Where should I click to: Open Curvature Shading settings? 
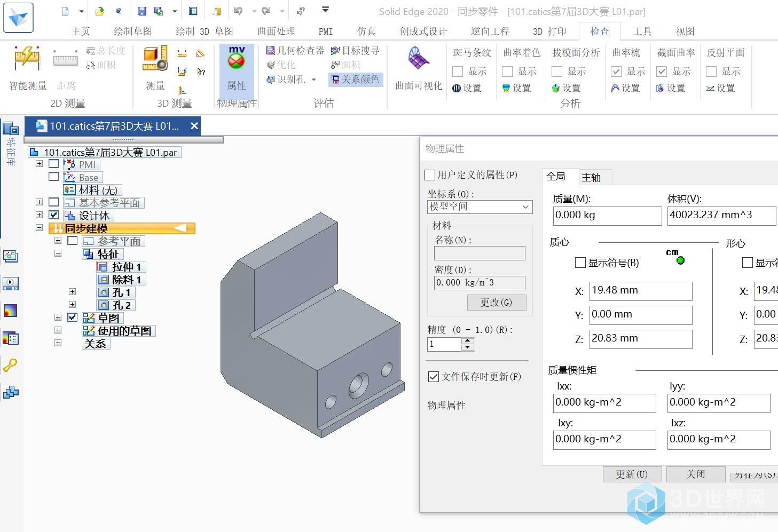coord(517,88)
